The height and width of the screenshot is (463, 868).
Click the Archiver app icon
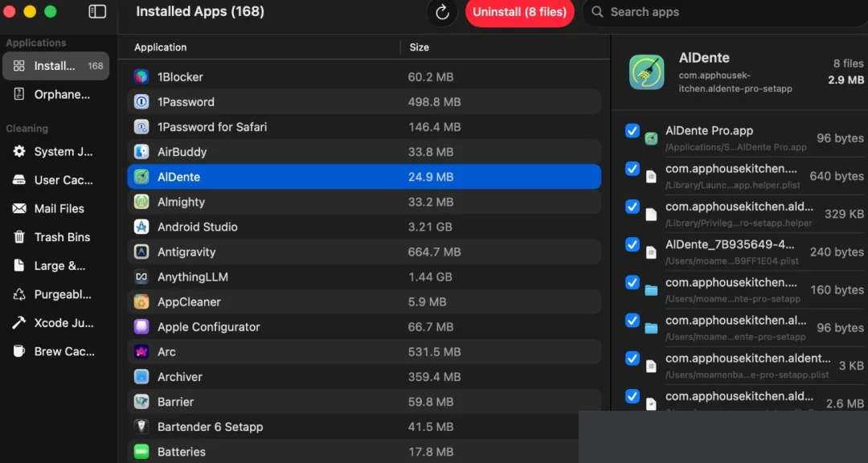click(x=141, y=377)
